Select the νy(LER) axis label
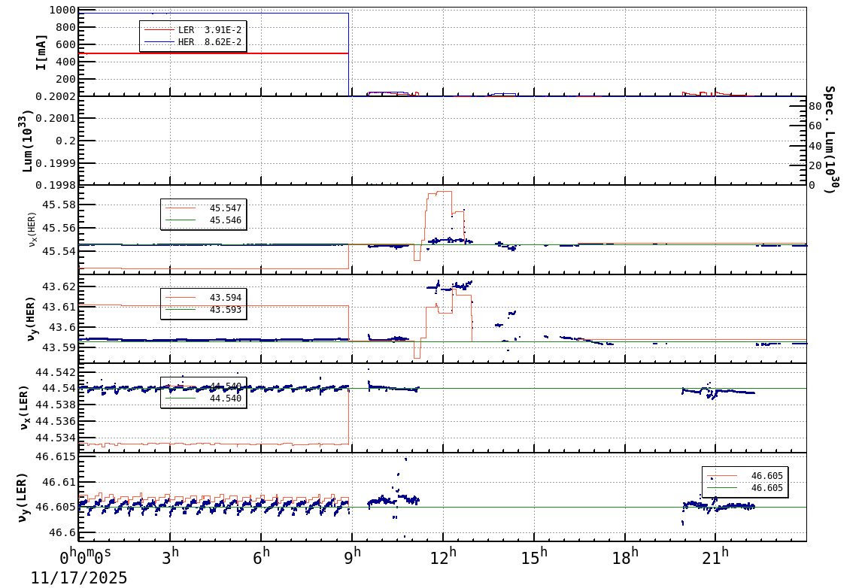The width and height of the screenshot is (868, 588). coord(22,497)
